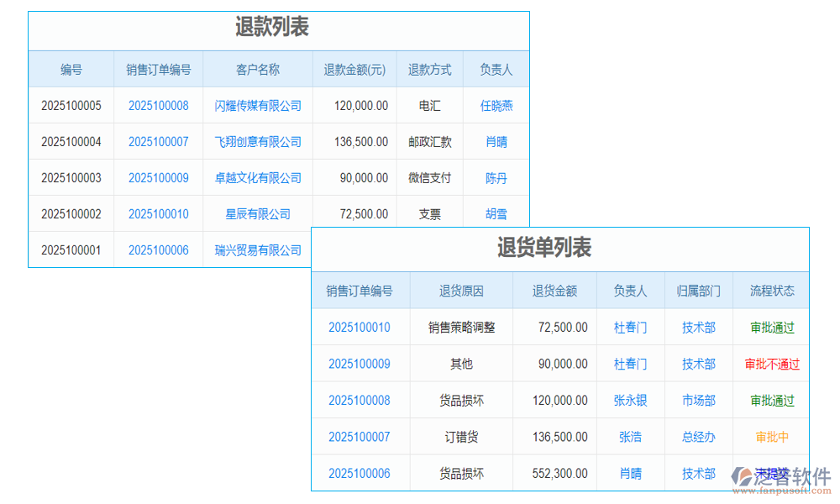Open sales order 2025100006 in return list
840x504 pixels.
pyautogui.click(x=360, y=473)
